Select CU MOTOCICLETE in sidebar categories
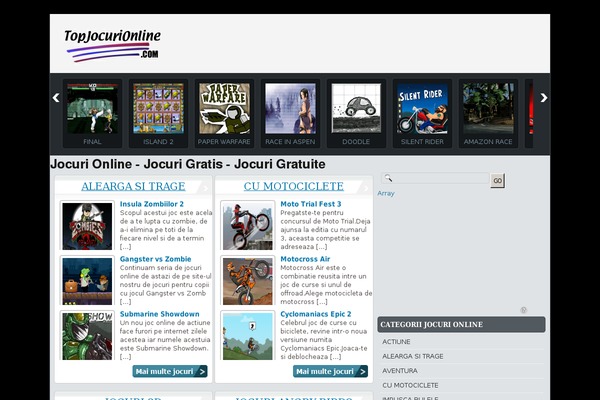600x400 pixels. point(410,385)
